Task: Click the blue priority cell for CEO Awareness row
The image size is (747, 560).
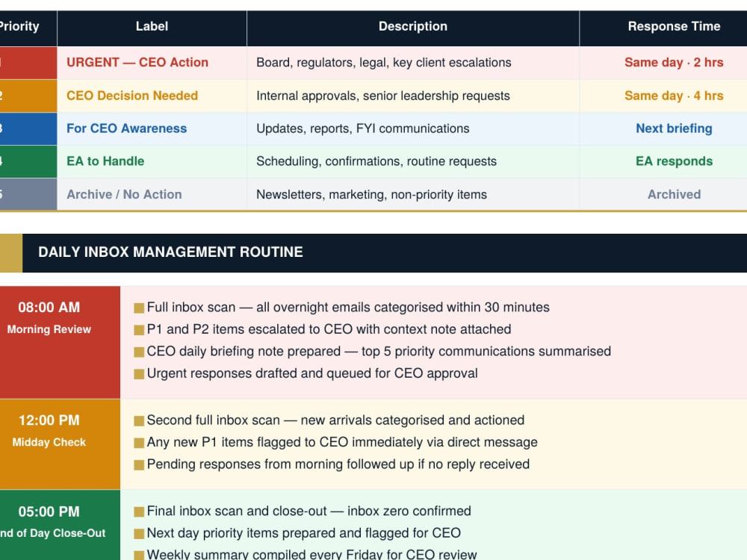Action: click(x=28, y=128)
